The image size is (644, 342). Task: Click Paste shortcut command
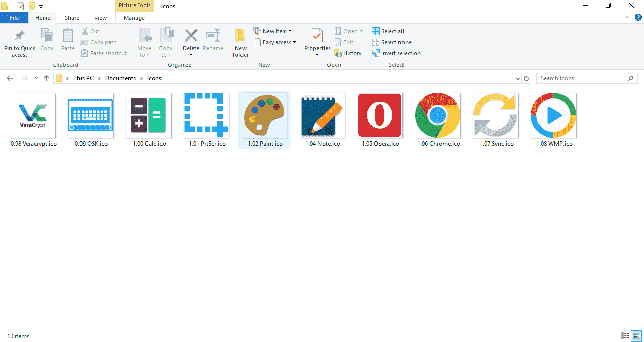point(104,53)
